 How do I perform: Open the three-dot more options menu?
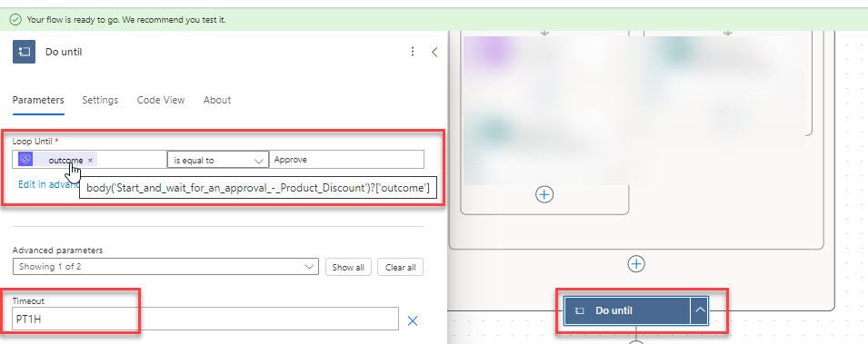[413, 52]
